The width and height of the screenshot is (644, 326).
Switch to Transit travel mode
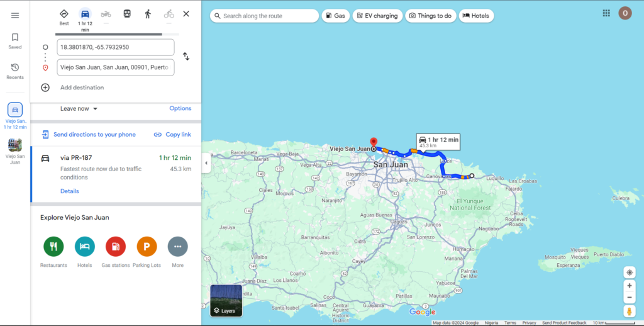click(127, 14)
